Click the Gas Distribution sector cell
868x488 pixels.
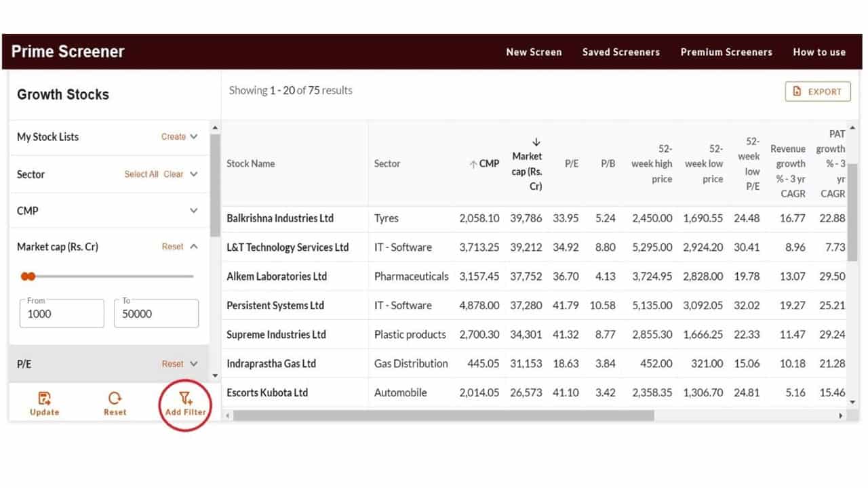point(411,364)
